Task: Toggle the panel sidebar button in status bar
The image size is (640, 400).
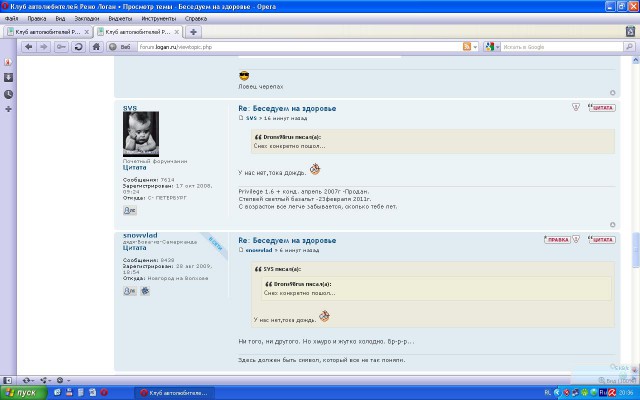Action: (7, 380)
